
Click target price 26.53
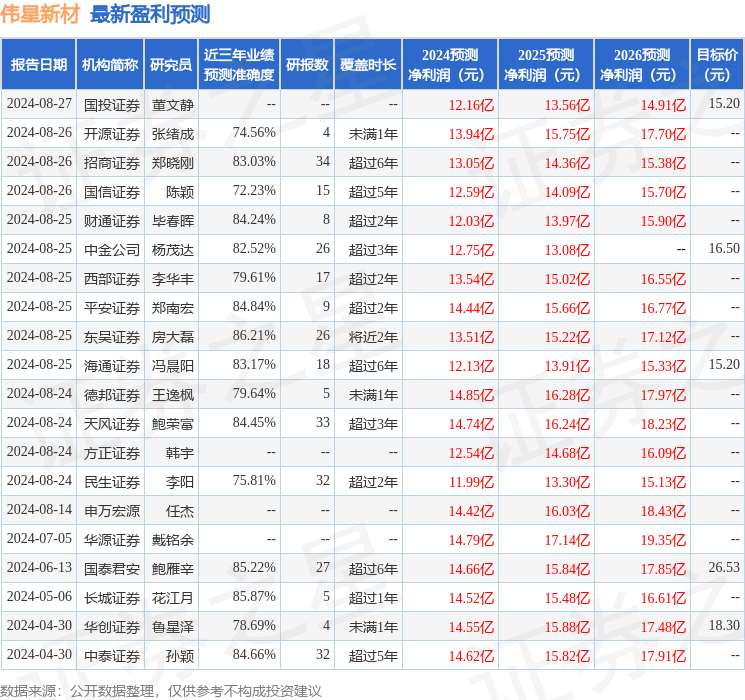point(724,567)
